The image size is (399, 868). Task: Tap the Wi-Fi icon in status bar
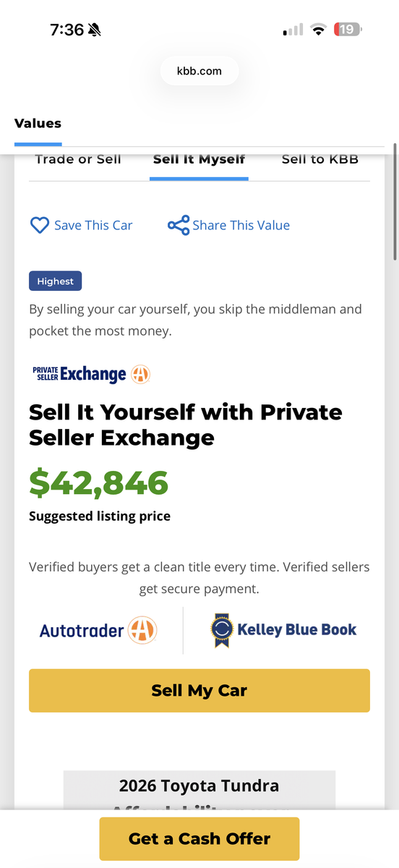click(318, 30)
